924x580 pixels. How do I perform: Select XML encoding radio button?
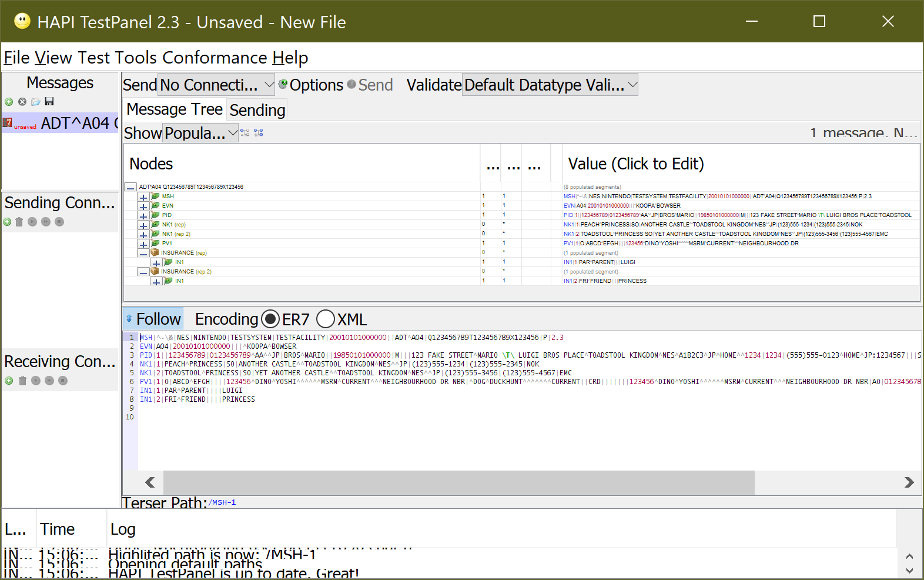point(326,319)
